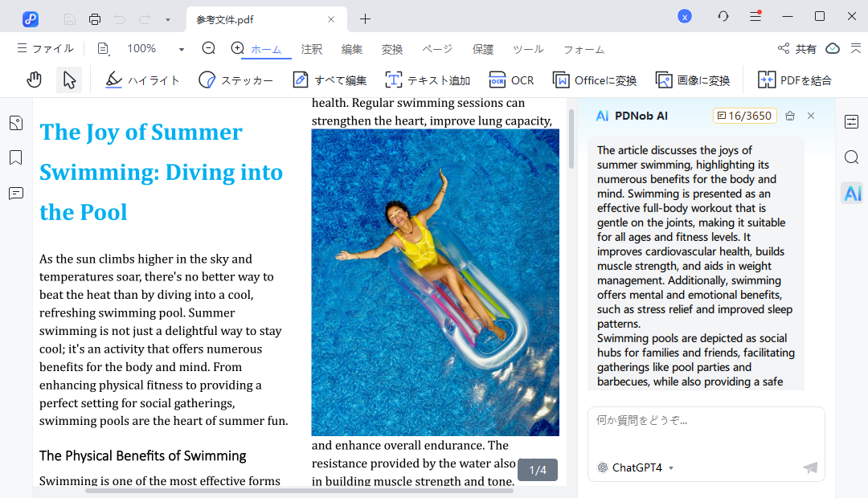
Task: Clear the PDNob AI chat history
Action: coord(790,116)
